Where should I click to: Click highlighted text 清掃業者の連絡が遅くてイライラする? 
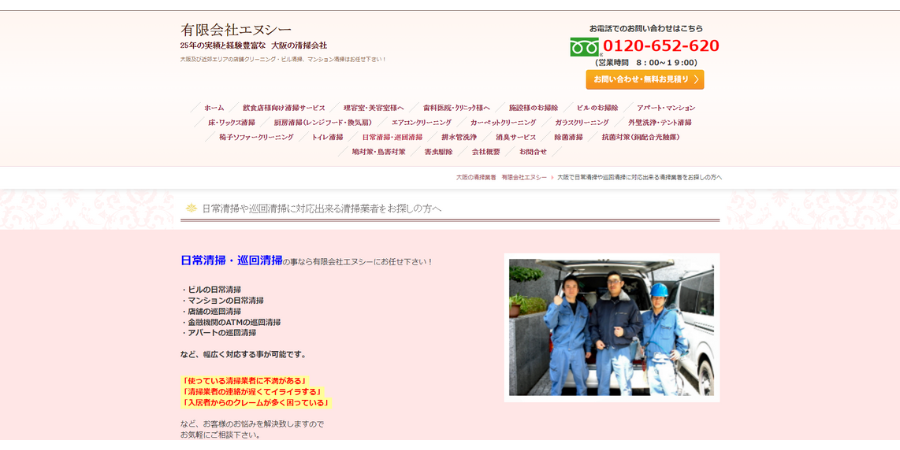tap(253, 392)
